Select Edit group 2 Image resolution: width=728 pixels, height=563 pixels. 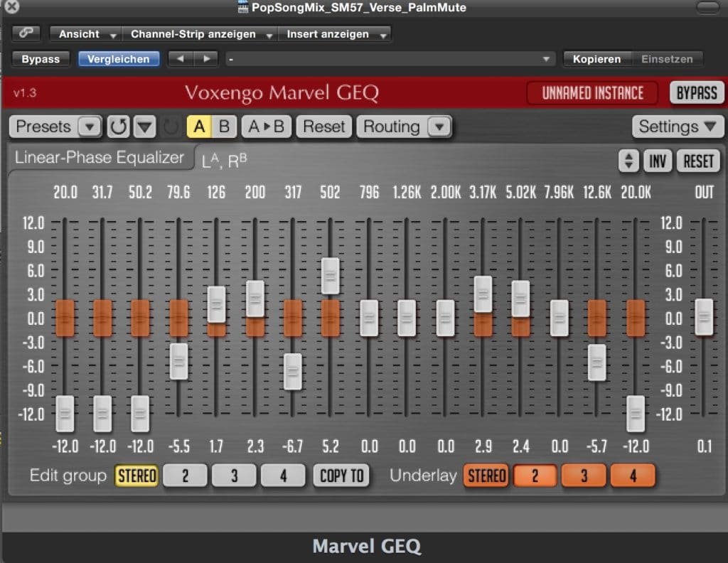(x=186, y=476)
